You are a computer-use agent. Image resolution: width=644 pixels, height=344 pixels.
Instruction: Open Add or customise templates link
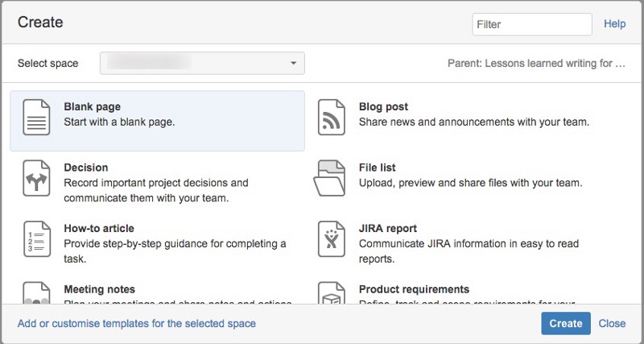point(137,323)
